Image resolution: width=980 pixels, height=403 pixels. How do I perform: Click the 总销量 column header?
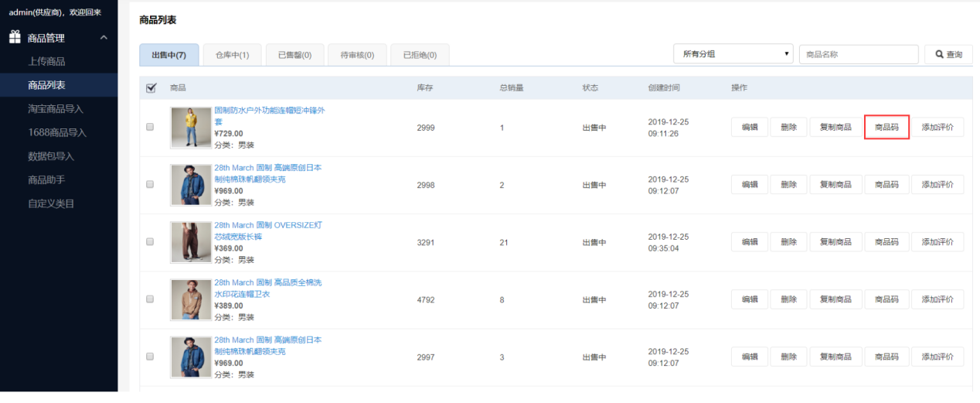point(512,88)
